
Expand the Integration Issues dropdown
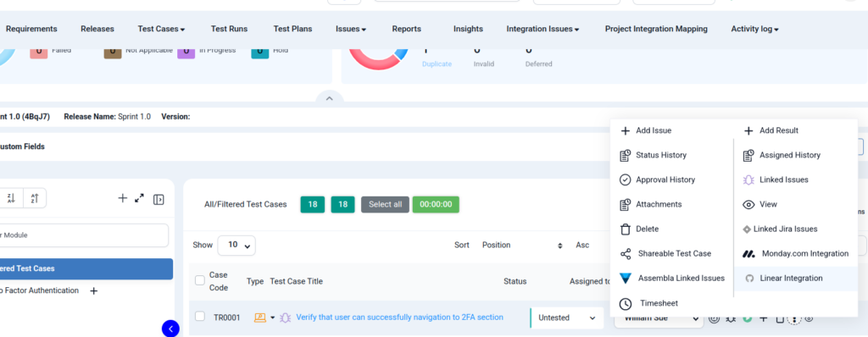[543, 29]
